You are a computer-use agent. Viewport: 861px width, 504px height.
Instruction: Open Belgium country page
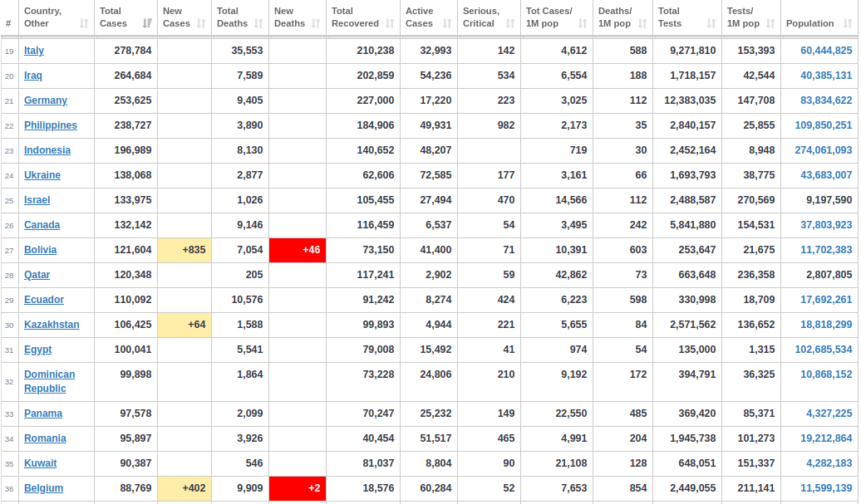pos(43,488)
